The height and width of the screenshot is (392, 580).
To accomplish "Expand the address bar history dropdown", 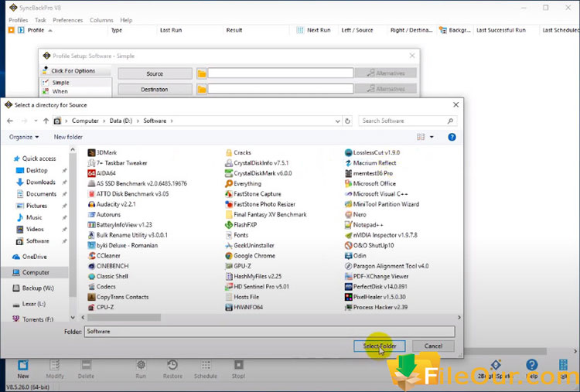I will [337, 121].
